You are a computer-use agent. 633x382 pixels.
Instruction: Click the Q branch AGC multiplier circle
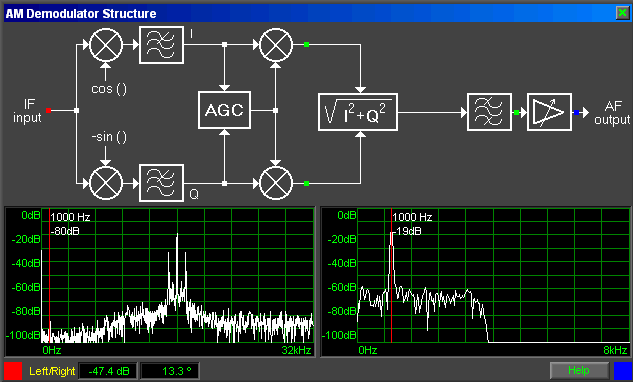pos(276,183)
